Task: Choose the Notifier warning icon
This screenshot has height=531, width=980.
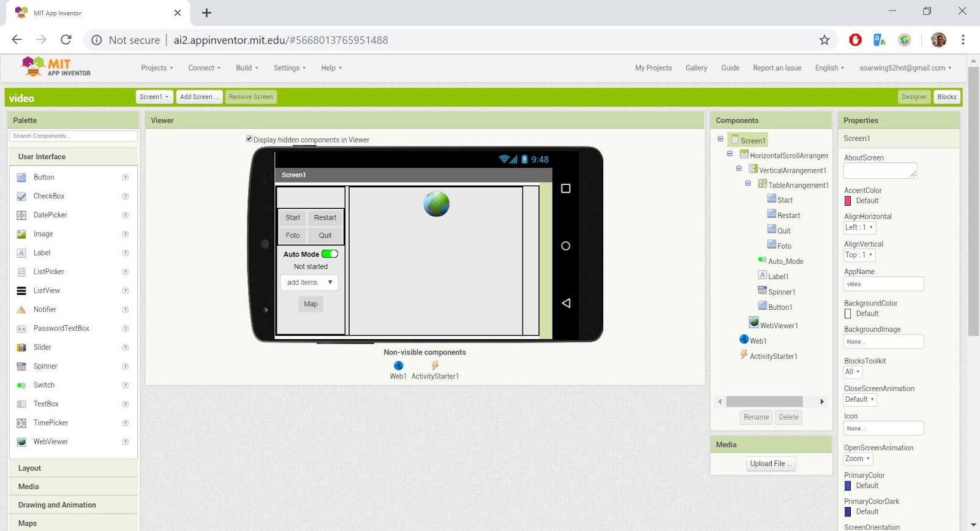Action: click(x=21, y=310)
